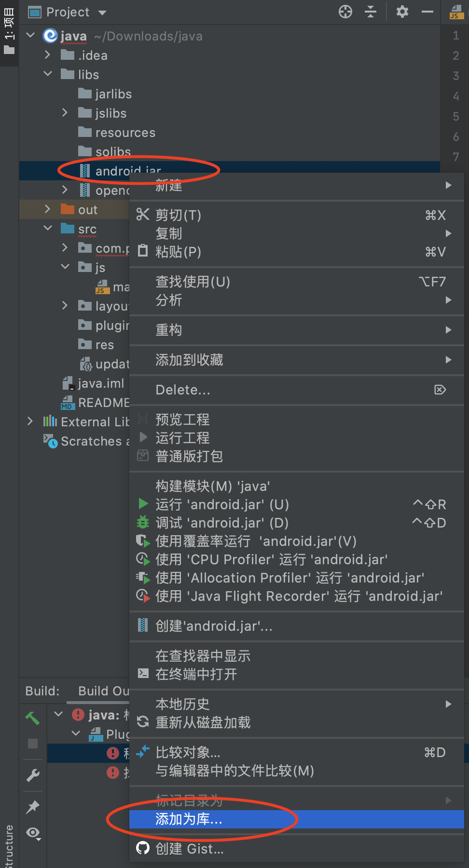Expand the jslibs folder
This screenshot has height=868, width=469.
click(65, 113)
